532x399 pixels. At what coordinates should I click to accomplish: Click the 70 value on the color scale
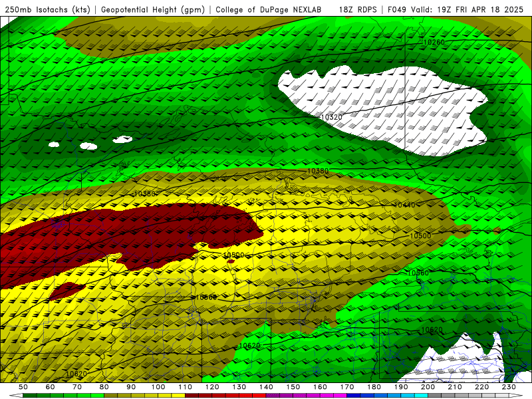pyautogui.click(x=77, y=387)
